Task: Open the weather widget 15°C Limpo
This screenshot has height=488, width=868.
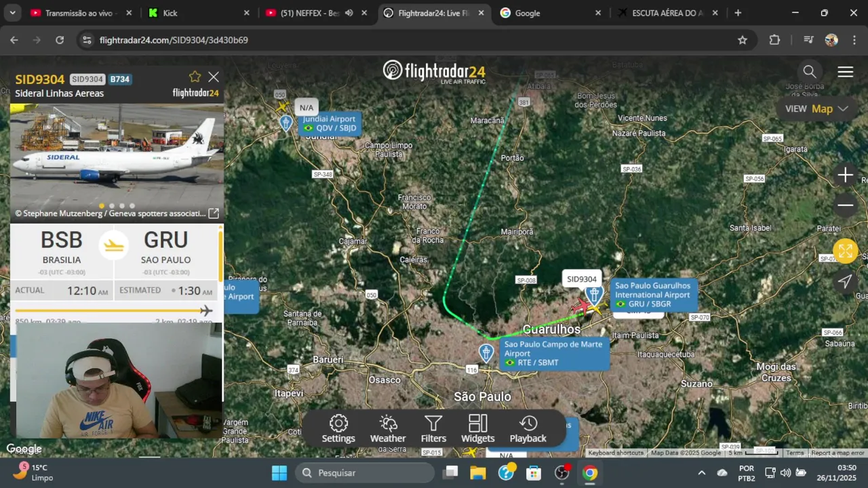Action: (x=34, y=472)
